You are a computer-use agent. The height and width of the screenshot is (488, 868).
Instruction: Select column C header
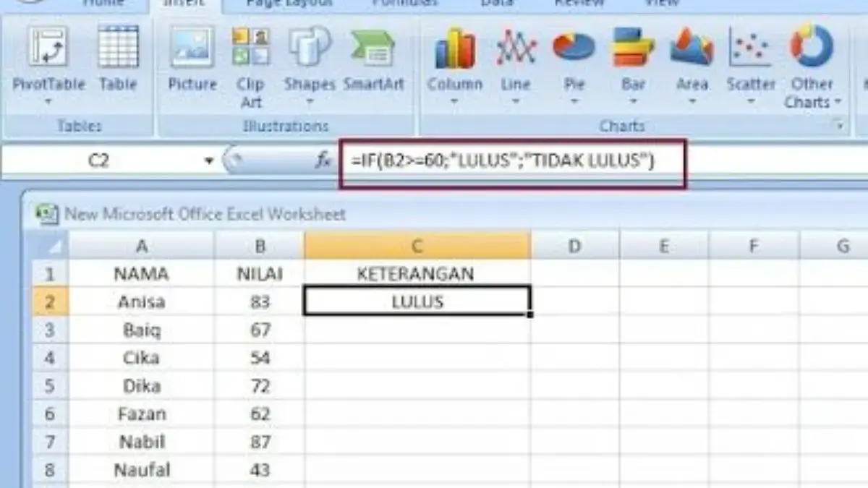(417, 247)
